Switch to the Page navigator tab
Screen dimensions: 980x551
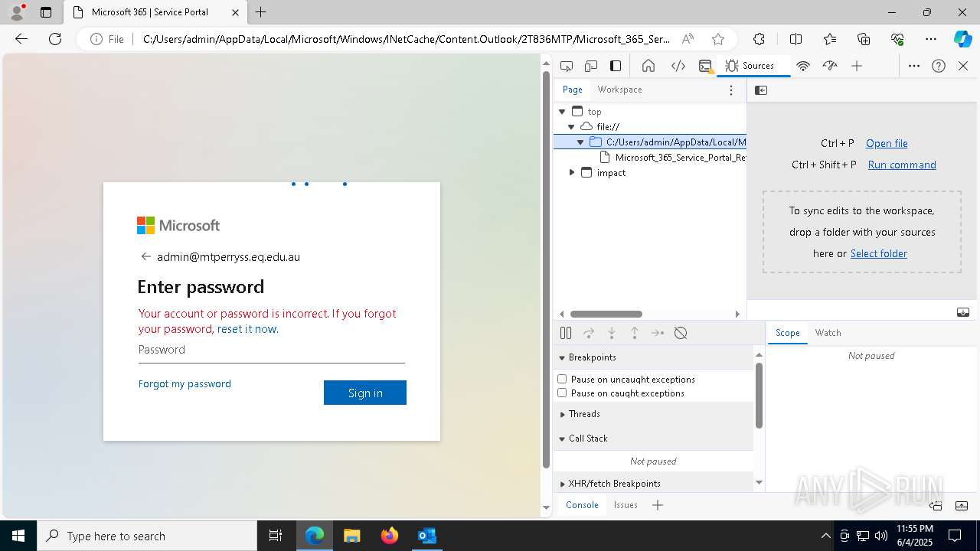coord(573,90)
